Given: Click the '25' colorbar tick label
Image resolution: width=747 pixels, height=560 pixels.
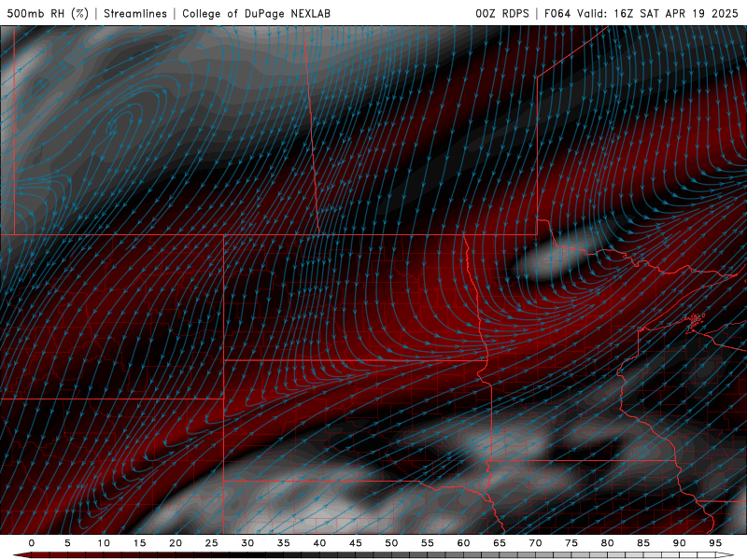Looking at the screenshot, I should (x=212, y=543).
